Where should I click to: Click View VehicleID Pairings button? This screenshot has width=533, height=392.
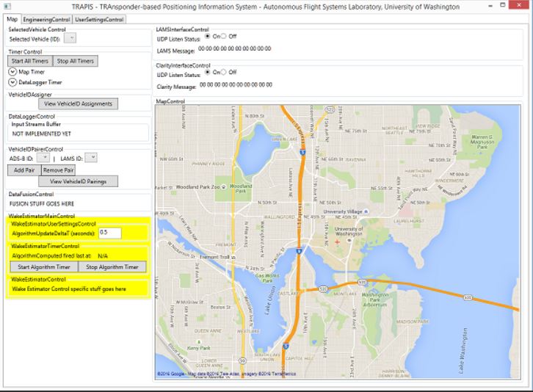coord(78,181)
